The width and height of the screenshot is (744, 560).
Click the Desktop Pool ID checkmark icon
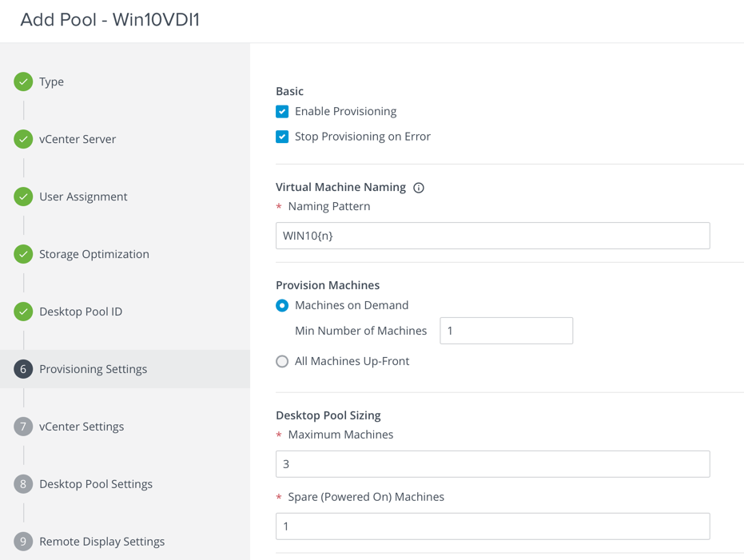click(x=23, y=312)
